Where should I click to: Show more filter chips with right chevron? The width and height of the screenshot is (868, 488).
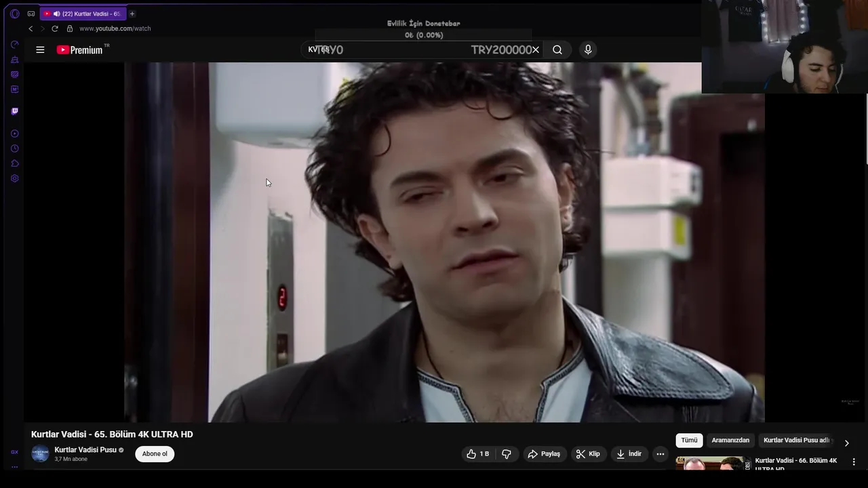pos(846,443)
